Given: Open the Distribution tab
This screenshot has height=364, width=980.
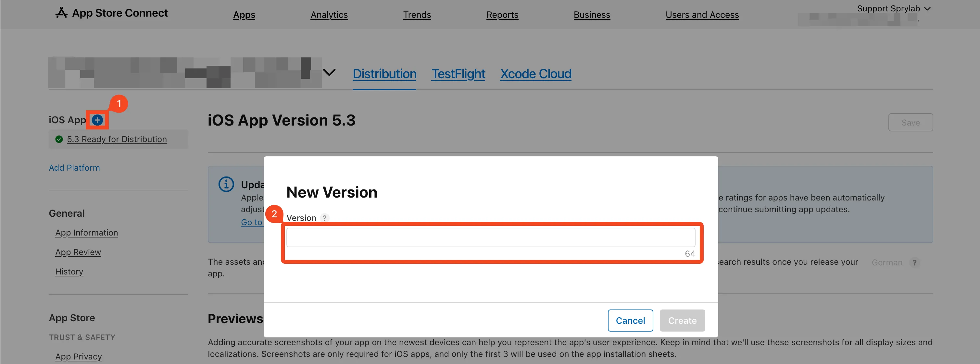Looking at the screenshot, I should pyautogui.click(x=384, y=74).
